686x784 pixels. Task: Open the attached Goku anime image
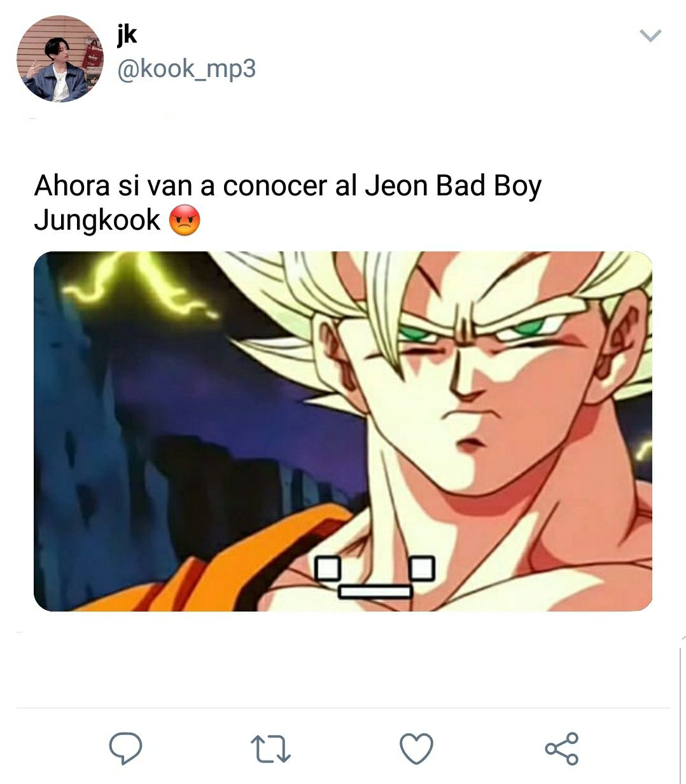click(343, 431)
